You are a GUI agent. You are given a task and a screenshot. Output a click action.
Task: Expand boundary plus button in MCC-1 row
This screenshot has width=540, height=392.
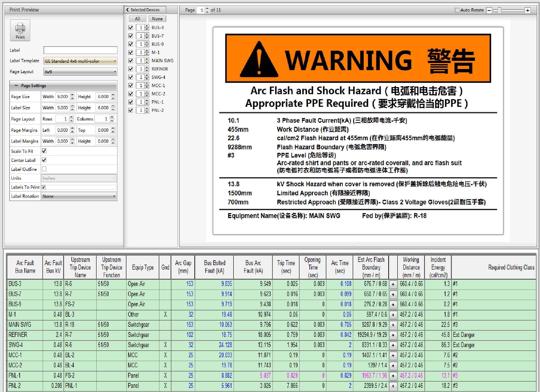(393, 355)
